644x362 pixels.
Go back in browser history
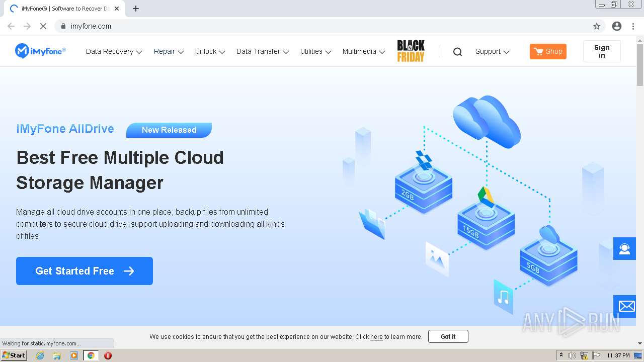tap(11, 26)
